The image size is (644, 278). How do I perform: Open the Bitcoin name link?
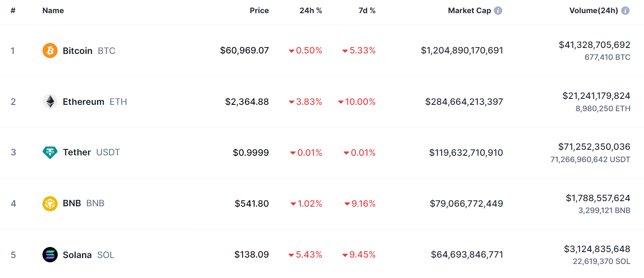[78, 51]
